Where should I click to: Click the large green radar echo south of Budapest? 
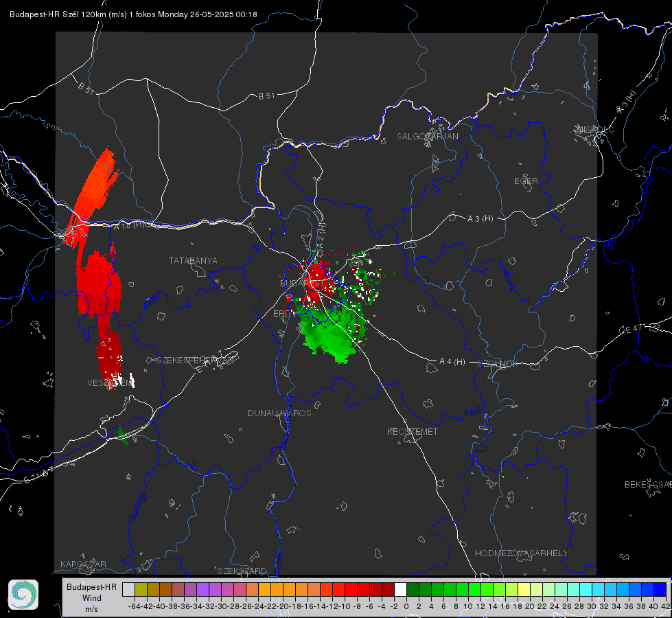[333, 332]
